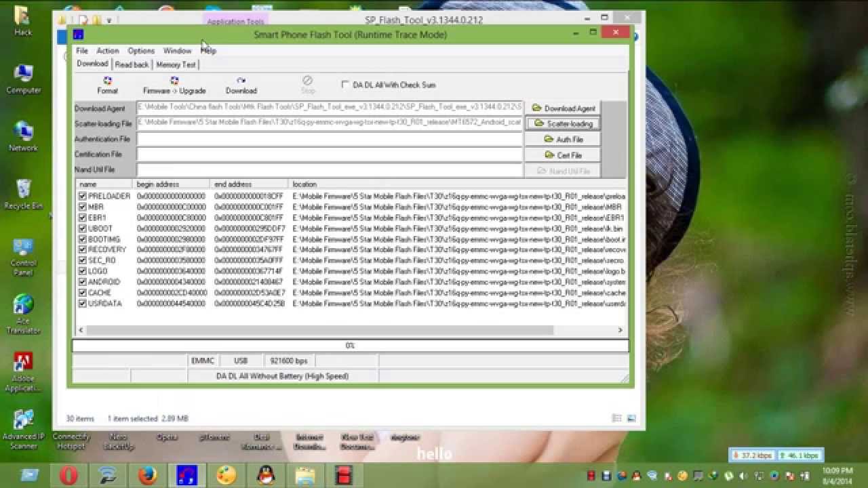Uncheck the LOGO partition checkbox

tap(83, 271)
